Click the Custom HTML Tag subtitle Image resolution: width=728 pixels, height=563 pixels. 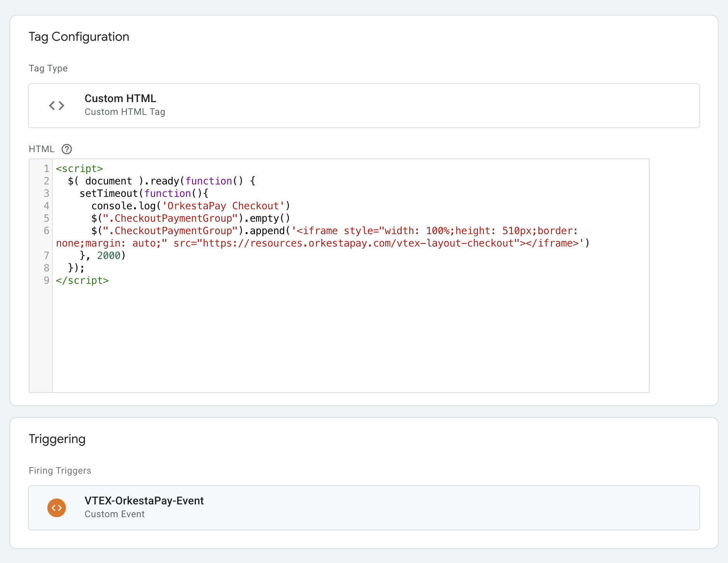click(125, 112)
